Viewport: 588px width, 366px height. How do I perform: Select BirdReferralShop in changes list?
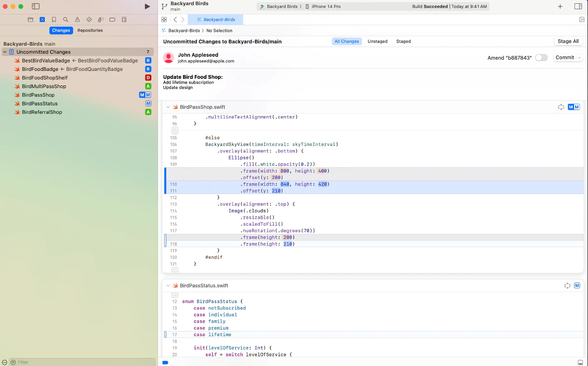(42, 112)
